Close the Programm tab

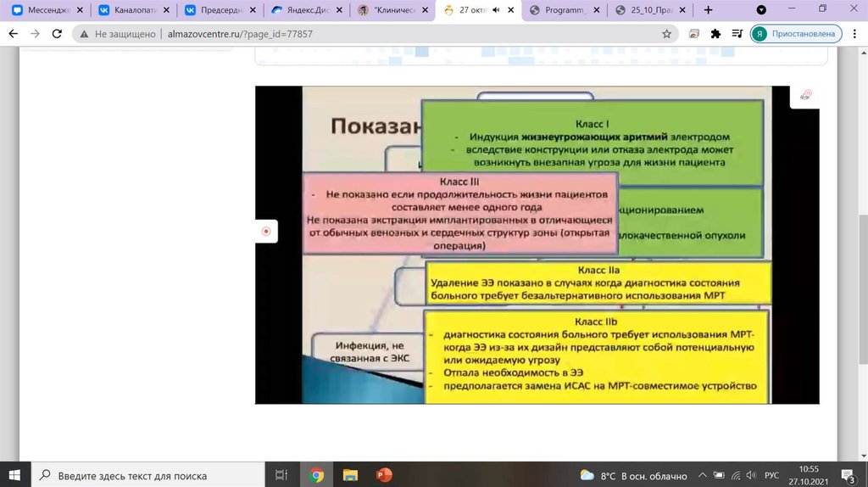pos(597,10)
